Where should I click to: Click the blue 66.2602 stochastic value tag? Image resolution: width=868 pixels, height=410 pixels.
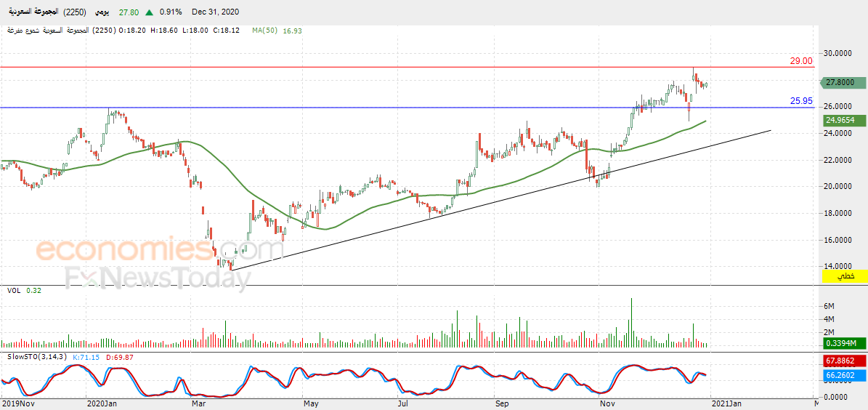(x=842, y=375)
